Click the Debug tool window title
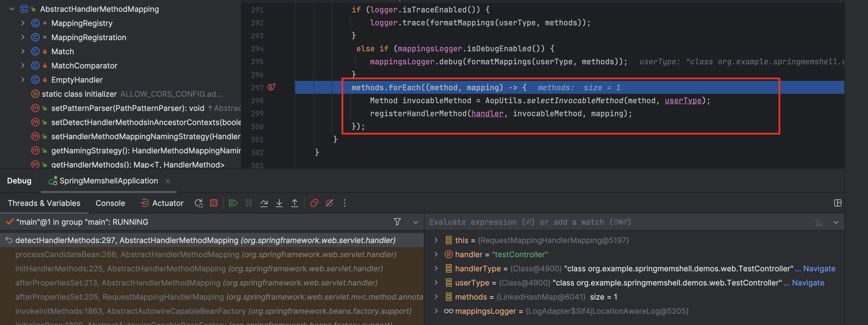This screenshot has height=325, width=868. click(19, 181)
